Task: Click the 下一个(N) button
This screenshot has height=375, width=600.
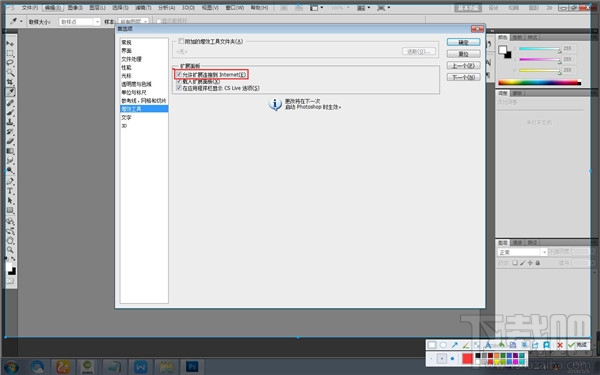Action: click(x=463, y=77)
